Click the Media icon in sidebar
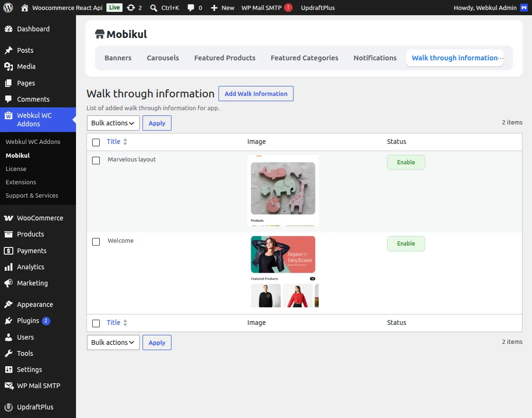 (9, 66)
